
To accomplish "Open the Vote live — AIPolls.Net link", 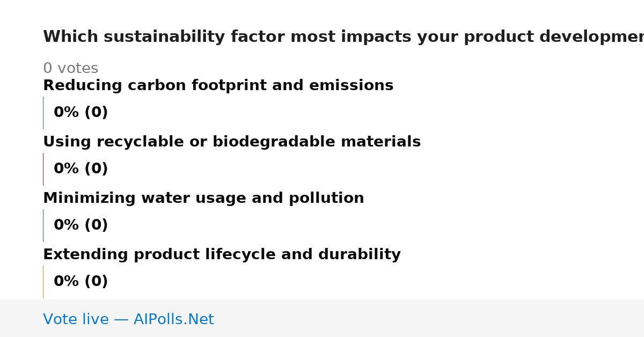I will click(x=128, y=320).
